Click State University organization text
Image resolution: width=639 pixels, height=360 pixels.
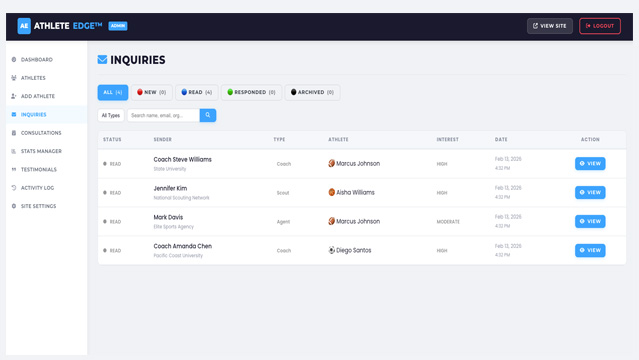170,169
